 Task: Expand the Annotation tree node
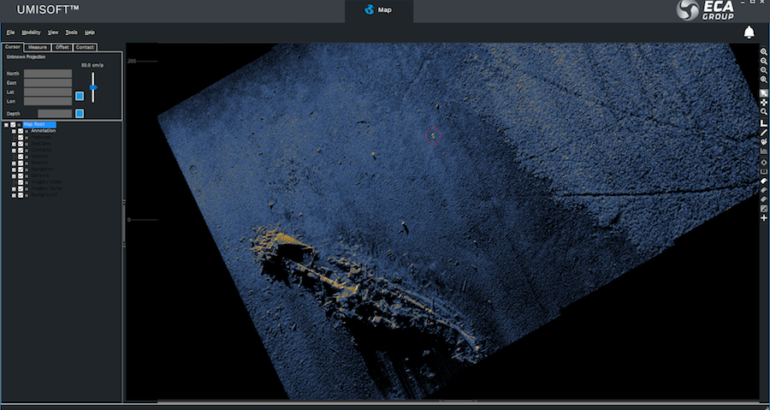pyautogui.click(x=13, y=131)
